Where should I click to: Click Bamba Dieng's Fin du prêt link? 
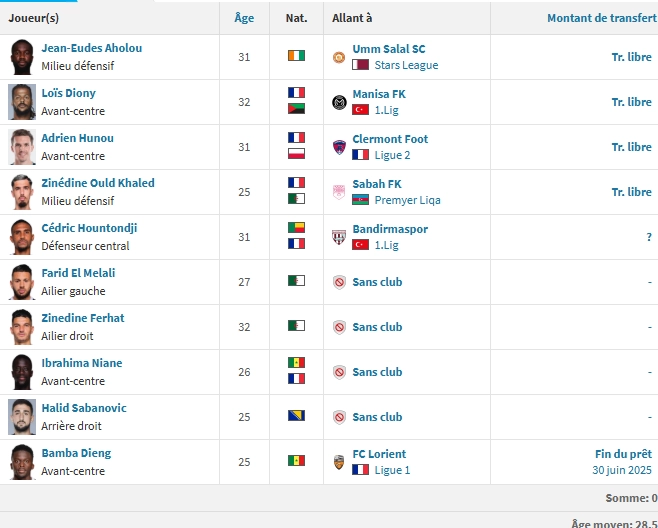[625, 453]
